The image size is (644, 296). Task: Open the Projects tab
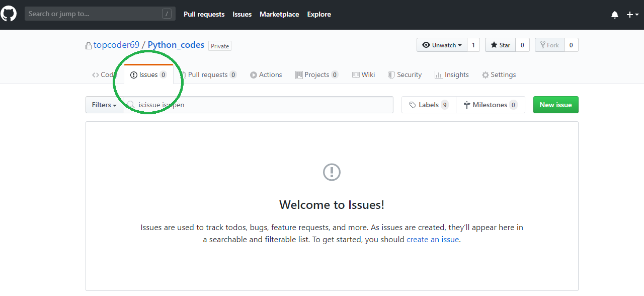(x=316, y=75)
